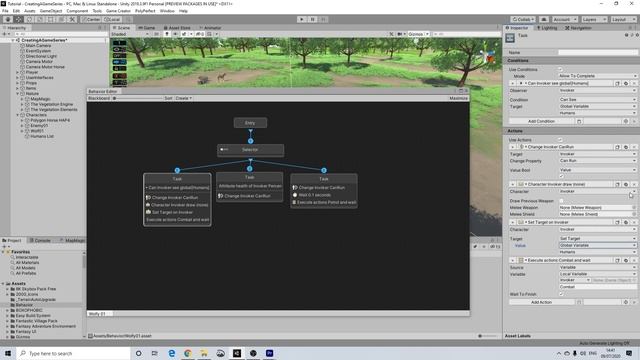Open the Local Variable dropdown
The height and width of the screenshot is (360, 640).
(598, 274)
